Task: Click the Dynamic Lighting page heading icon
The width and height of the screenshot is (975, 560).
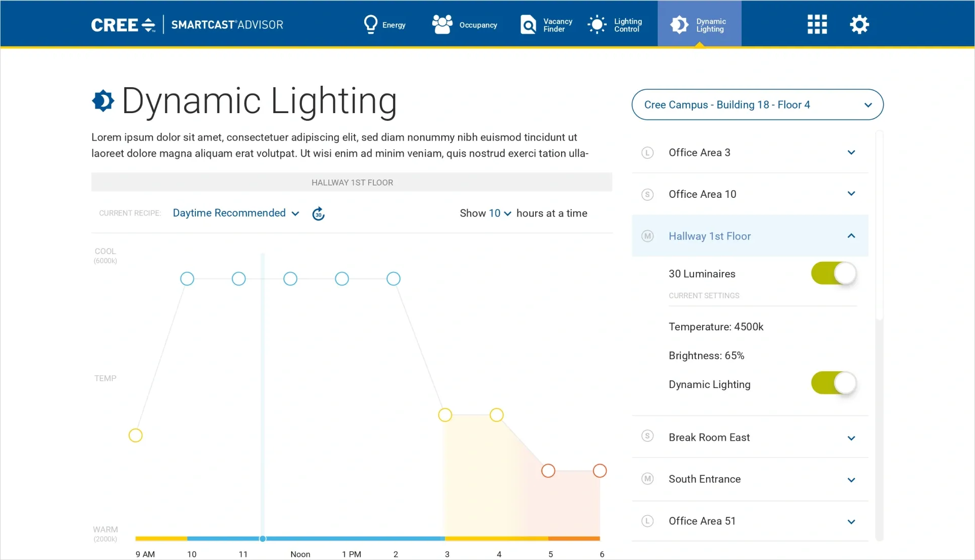Action: coord(103,101)
